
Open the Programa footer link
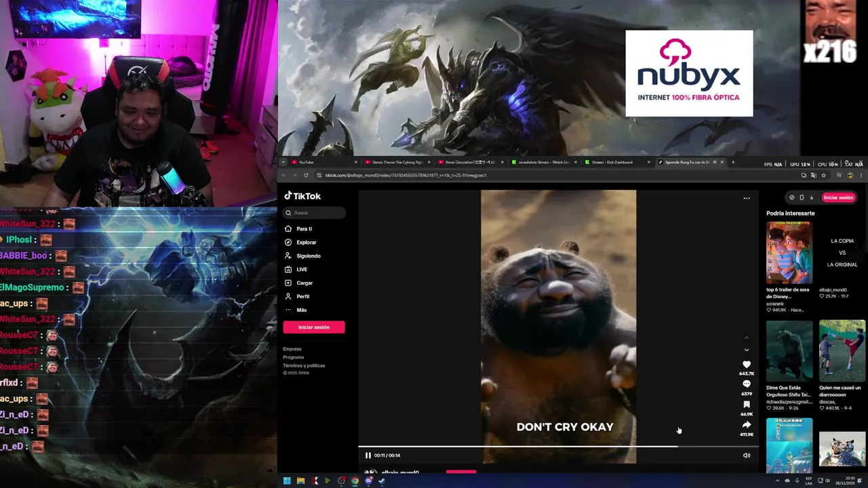294,357
